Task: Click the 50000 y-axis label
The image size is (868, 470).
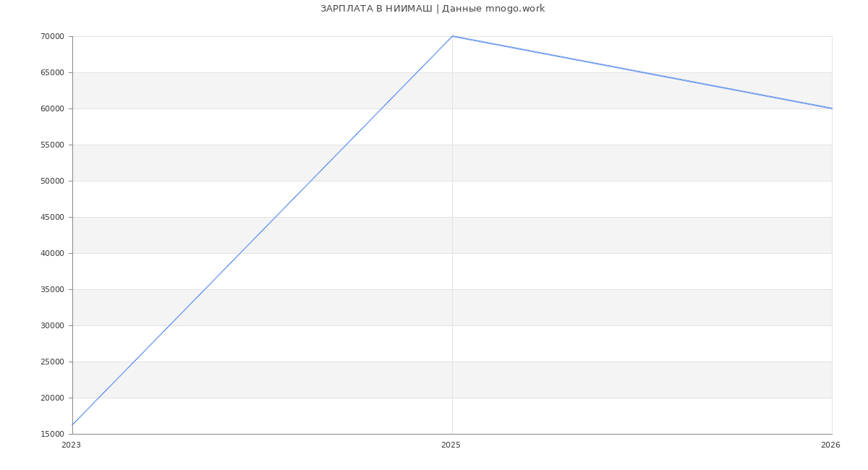Action: (x=52, y=181)
